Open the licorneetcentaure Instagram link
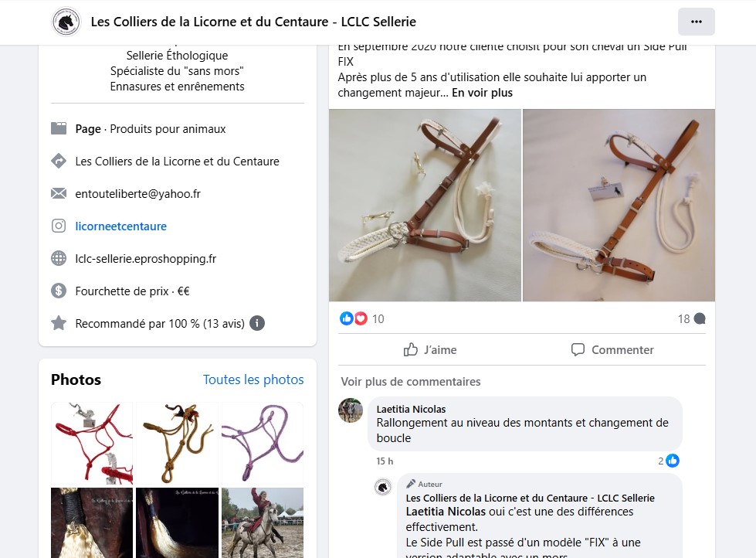 pyautogui.click(x=120, y=226)
